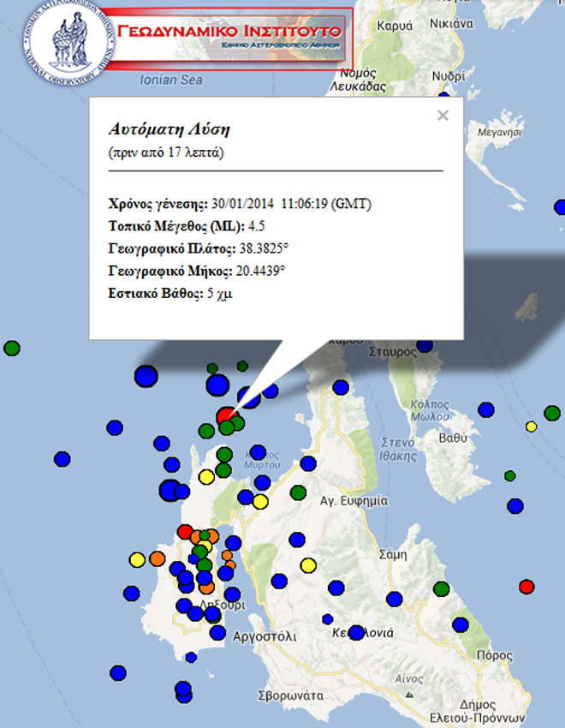This screenshot has height=728, width=565.
Task: Close the Αυτόματη Λύση info popup
Action: (443, 116)
